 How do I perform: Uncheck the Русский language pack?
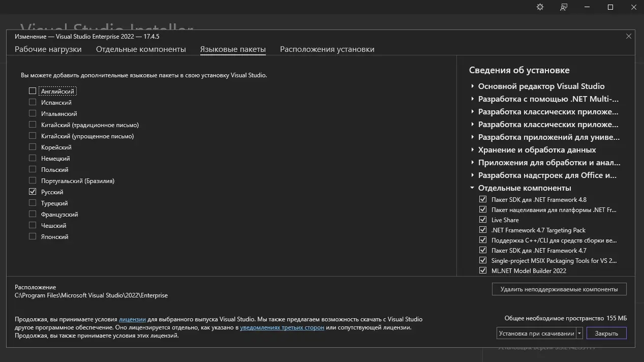pyautogui.click(x=33, y=192)
